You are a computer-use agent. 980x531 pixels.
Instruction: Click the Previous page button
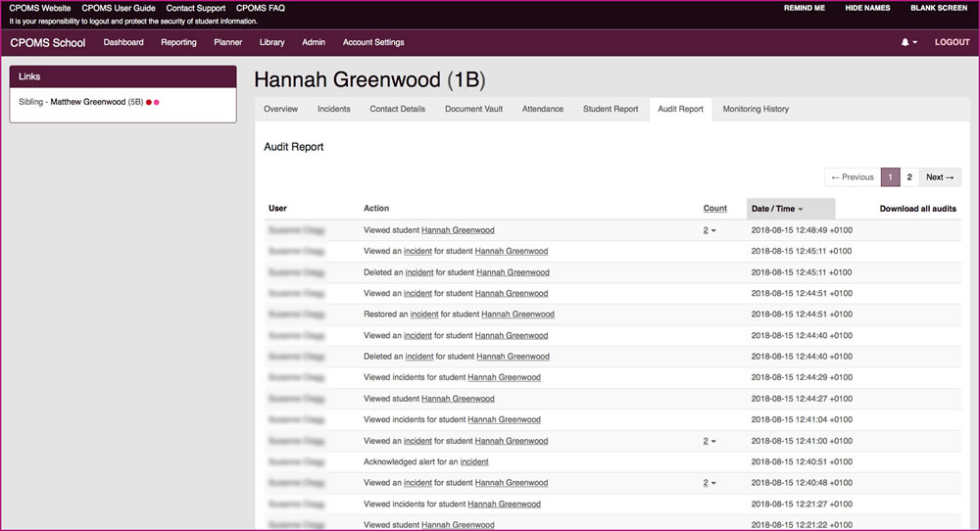[853, 177]
